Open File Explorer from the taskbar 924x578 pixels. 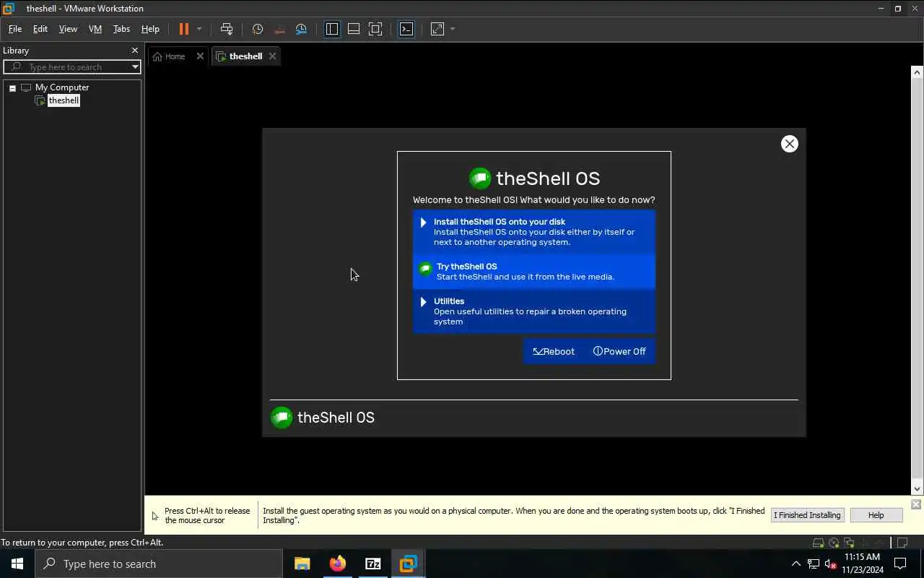click(302, 564)
